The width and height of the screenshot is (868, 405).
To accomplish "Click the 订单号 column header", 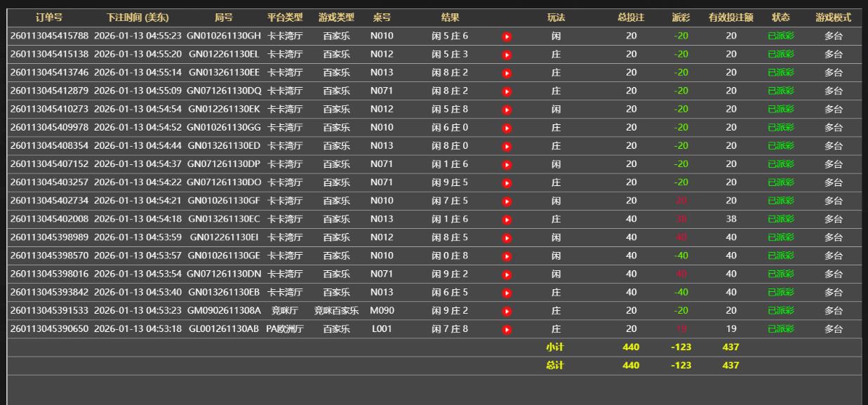I will click(49, 18).
